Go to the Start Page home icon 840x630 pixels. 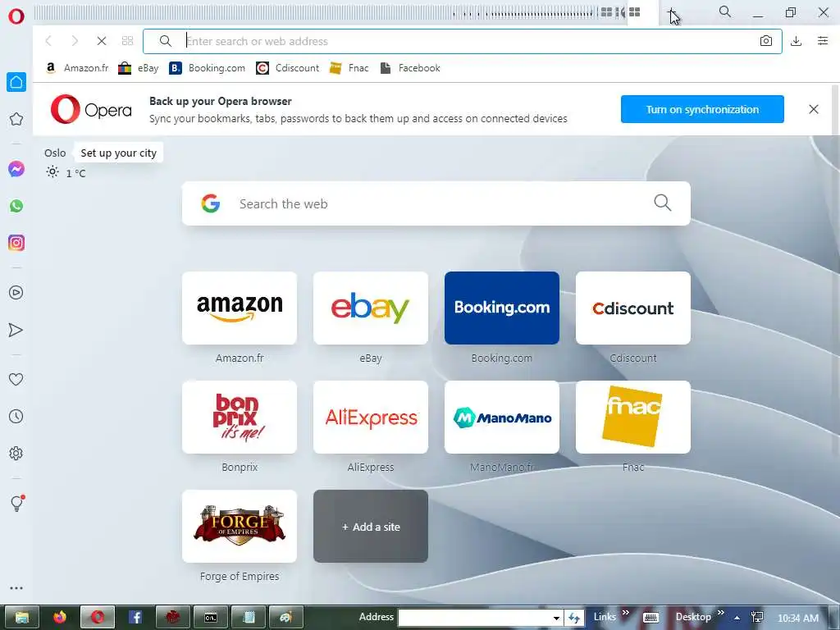pos(16,82)
